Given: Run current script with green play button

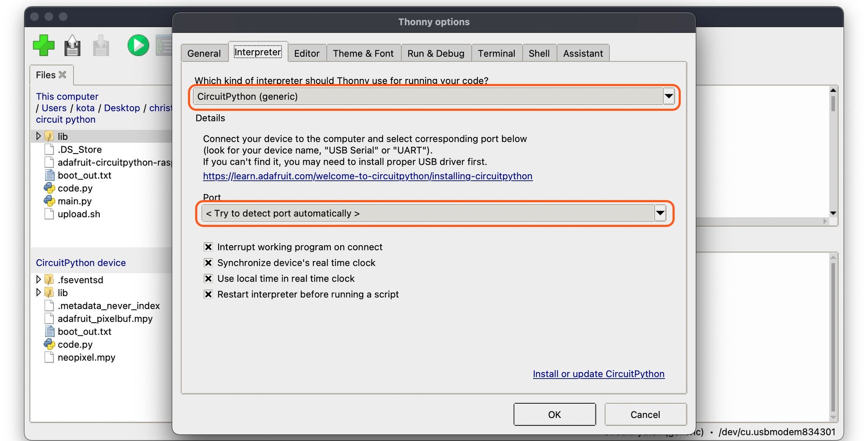Looking at the screenshot, I should click(x=138, y=46).
